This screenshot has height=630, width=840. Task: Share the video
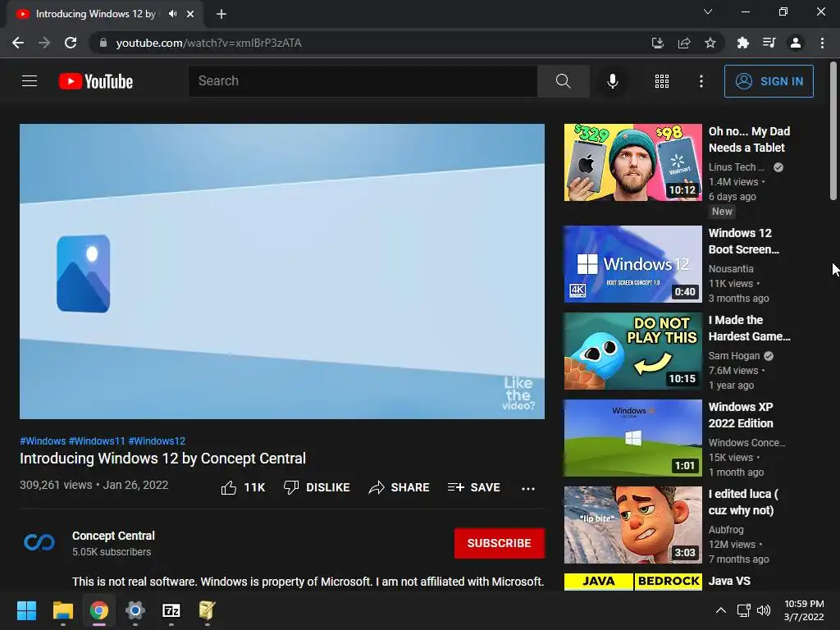point(399,487)
